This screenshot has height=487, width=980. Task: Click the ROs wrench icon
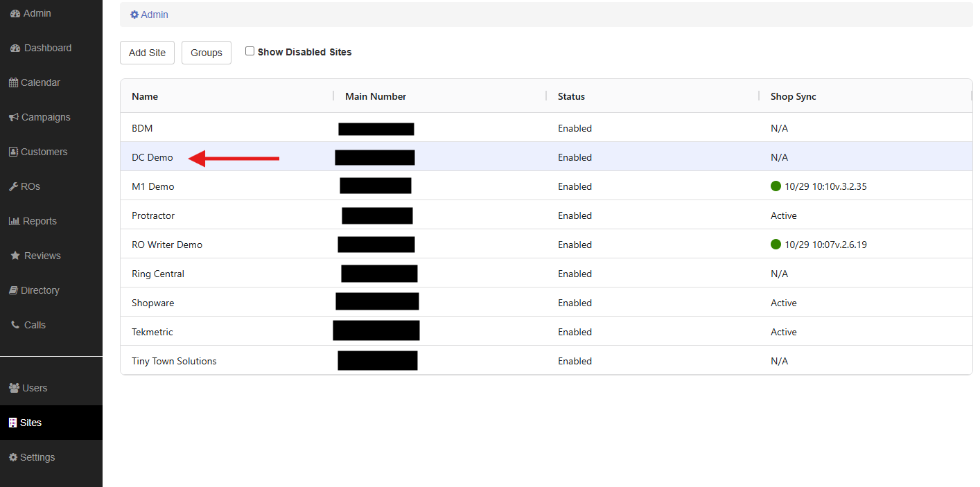click(13, 186)
